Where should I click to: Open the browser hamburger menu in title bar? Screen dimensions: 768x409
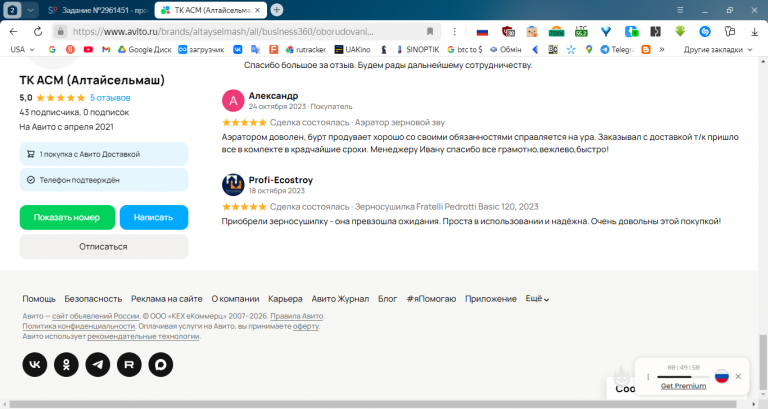pos(680,10)
